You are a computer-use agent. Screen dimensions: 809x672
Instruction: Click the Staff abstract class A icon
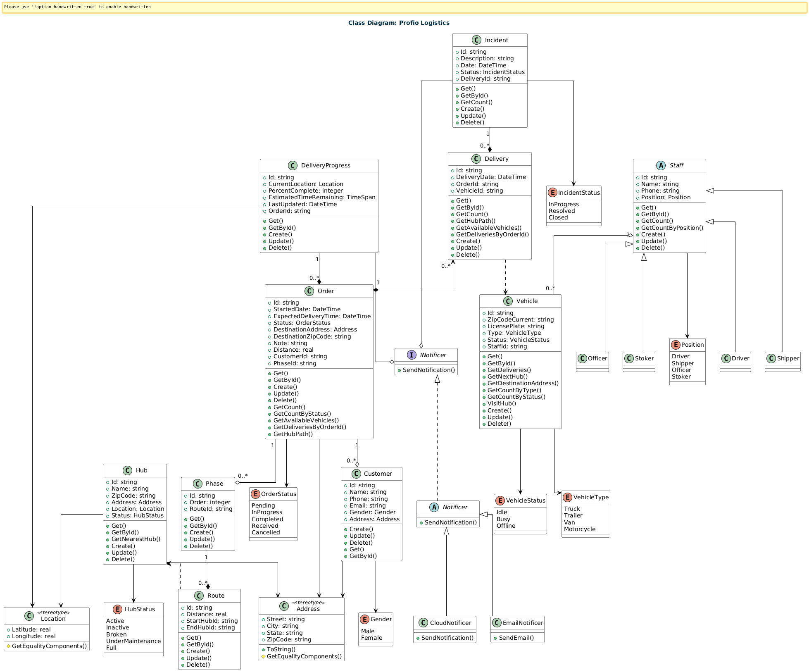(661, 165)
